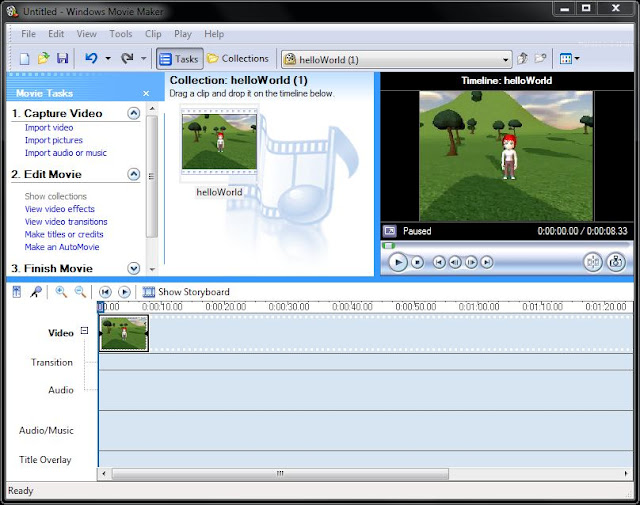Step to the next frame
Image resolution: width=640 pixels, height=505 pixels.
click(471, 262)
